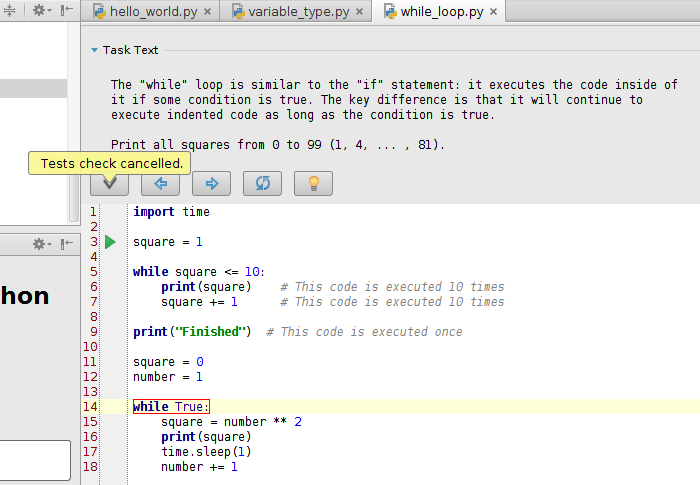Click 'while square <= 10:' on line 5
This screenshot has width=700, height=485.
199,272
